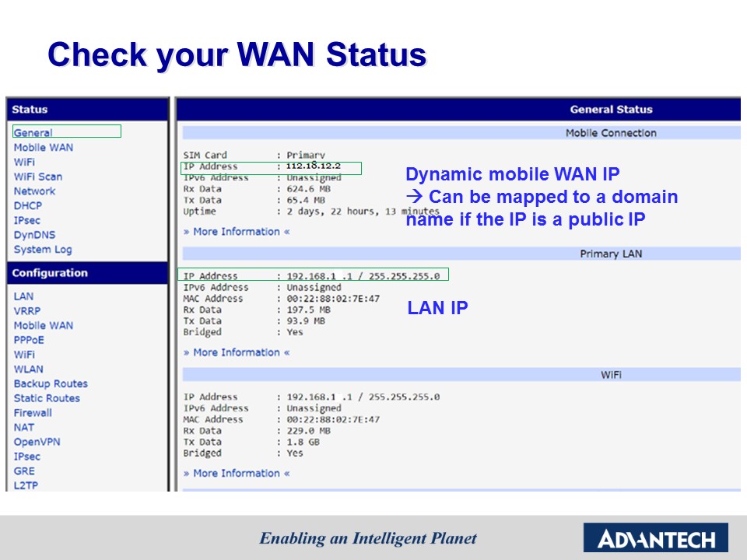Open Static Routes configuration
The width and height of the screenshot is (747, 560).
(47, 398)
